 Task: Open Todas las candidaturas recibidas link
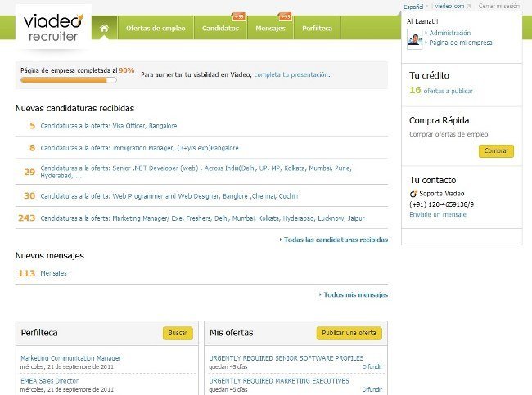[x=336, y=240]
